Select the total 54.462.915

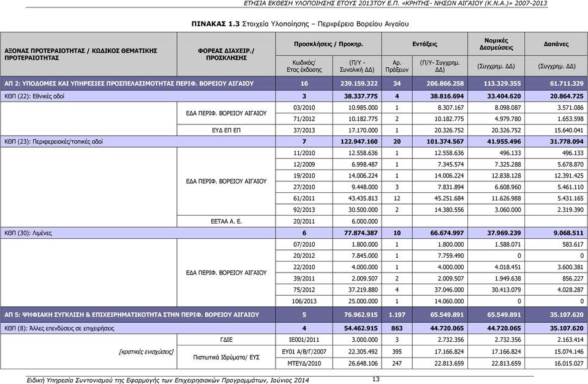pos(361,328)
